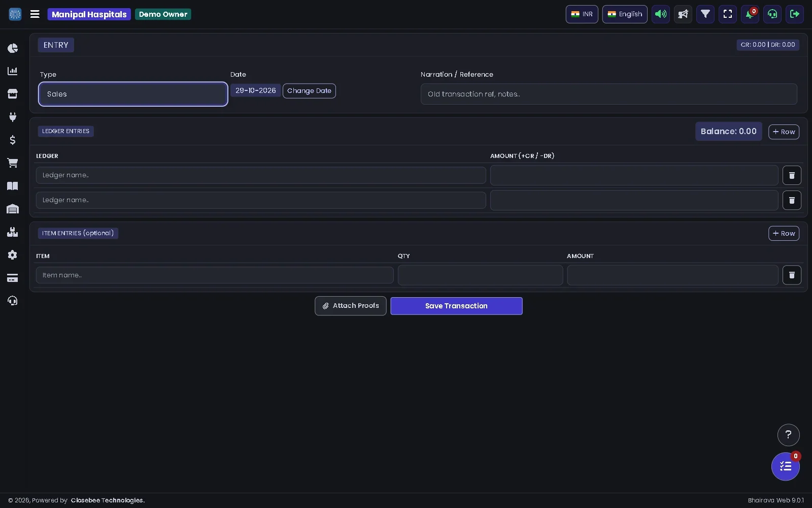Delete the second ledger row
Image resolution: width=812 pixels, height=508 pixels.
792,200
